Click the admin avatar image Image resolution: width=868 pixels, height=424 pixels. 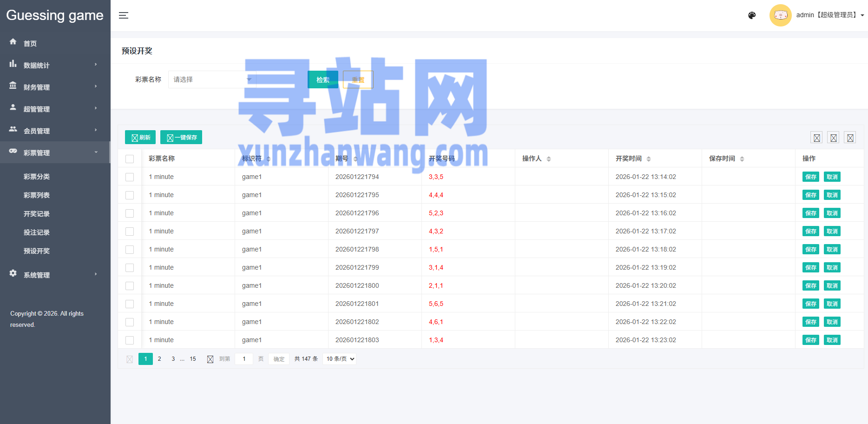[x=780, y=15]
